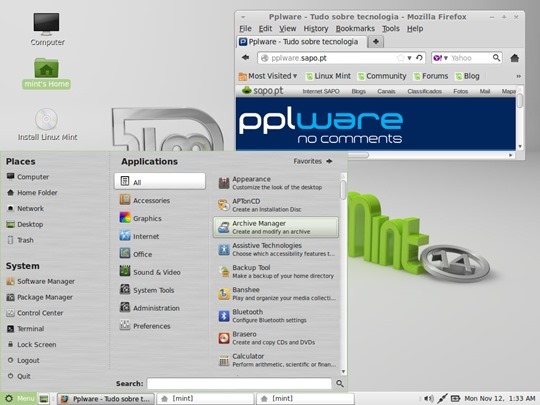Open the Install Linux Mint desktop icon

pyautogui.click(x=47, y=124)
